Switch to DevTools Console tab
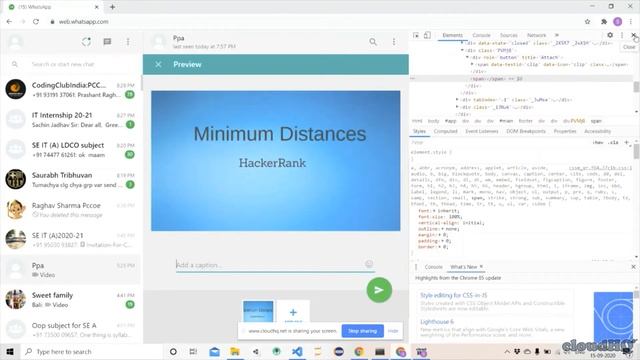The height and width of the screenshot is (360, 640). click(481, 35)
